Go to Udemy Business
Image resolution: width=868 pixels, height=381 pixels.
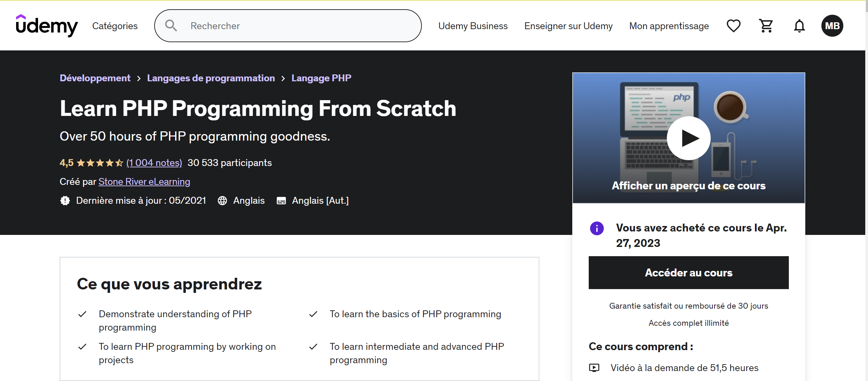click(473, 26)
